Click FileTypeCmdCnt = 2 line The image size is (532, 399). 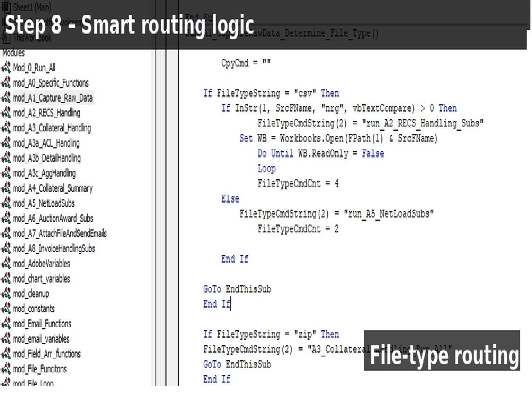point(298,229)
